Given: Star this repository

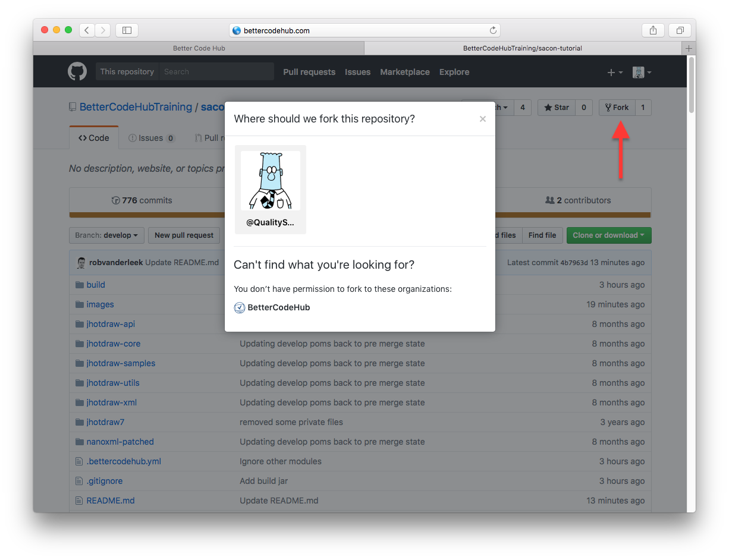Looking at the screenshot, I should pos(557,108).
